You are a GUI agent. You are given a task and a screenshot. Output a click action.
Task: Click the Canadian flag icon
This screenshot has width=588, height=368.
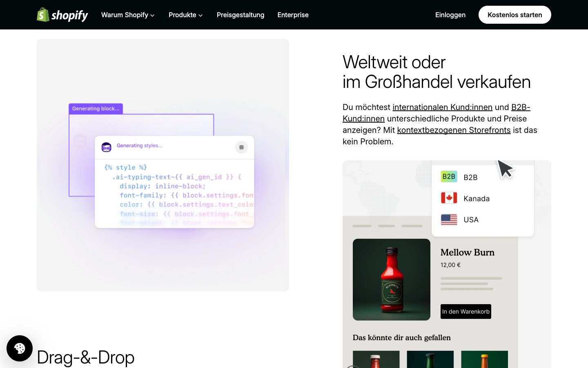pos(449,198)
